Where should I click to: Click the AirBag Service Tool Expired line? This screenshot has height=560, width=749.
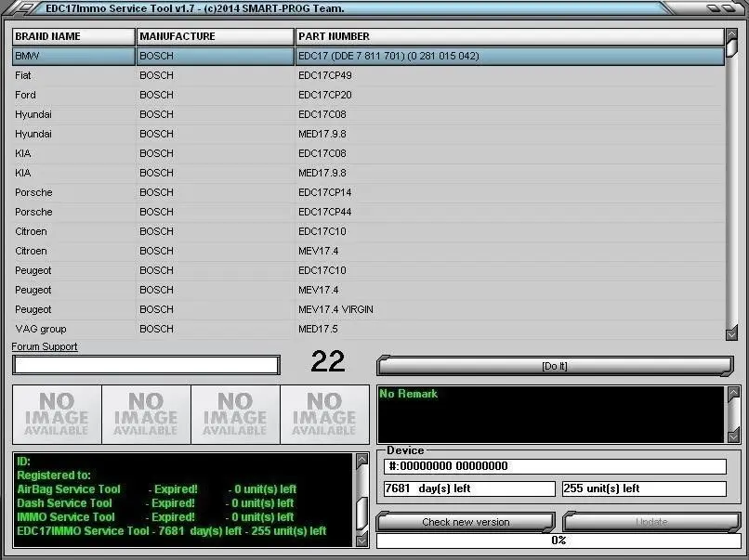click(x=157, y=489)
